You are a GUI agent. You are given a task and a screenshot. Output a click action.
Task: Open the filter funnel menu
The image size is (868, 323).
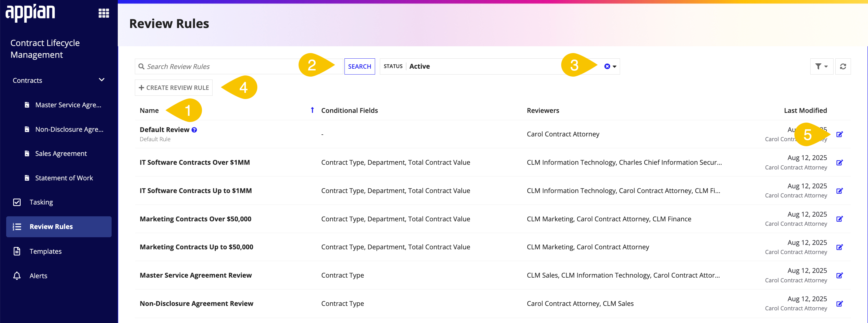tap(821, 66)
